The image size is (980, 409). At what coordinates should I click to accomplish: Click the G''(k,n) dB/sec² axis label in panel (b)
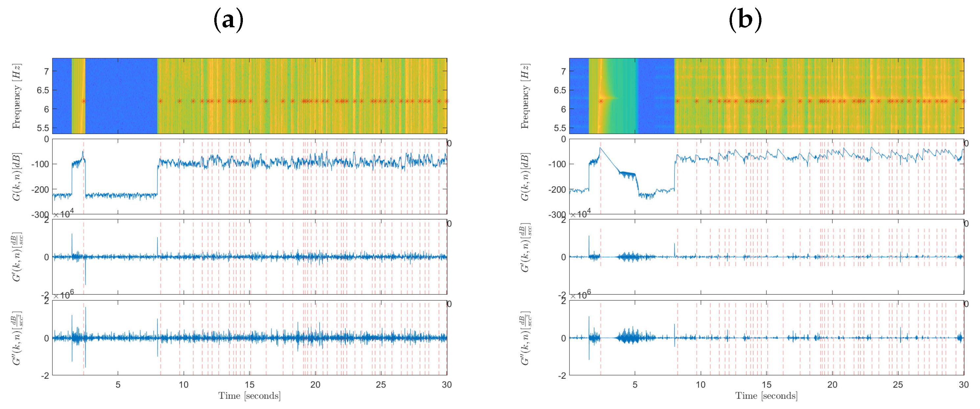525,338
